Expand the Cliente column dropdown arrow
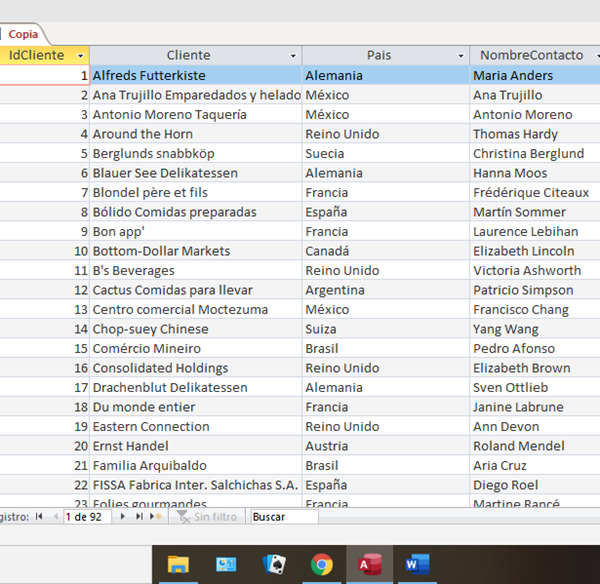 [x=293, y=56]
